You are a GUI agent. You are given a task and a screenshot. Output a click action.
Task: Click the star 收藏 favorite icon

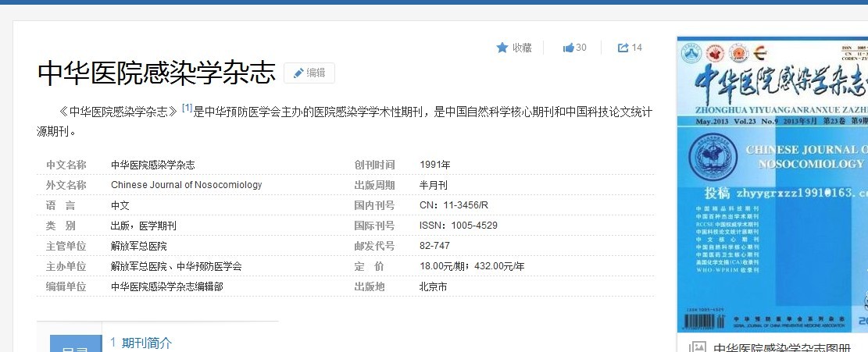click(502, 48)
